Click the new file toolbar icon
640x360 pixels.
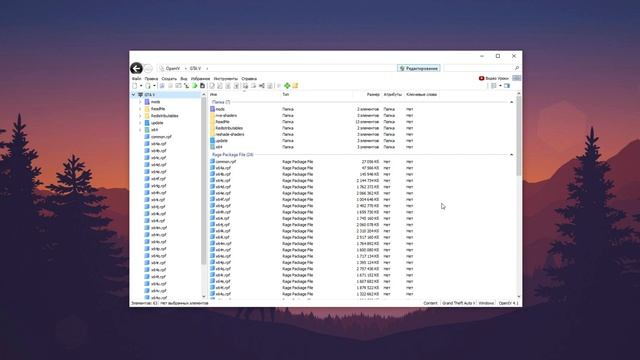[x=135, y=86]
